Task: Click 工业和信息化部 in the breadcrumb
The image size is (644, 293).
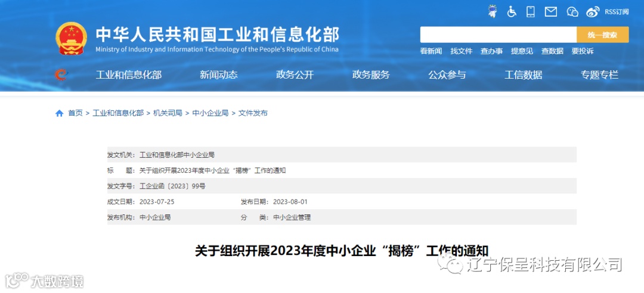Action: click(x=118, y=113)
